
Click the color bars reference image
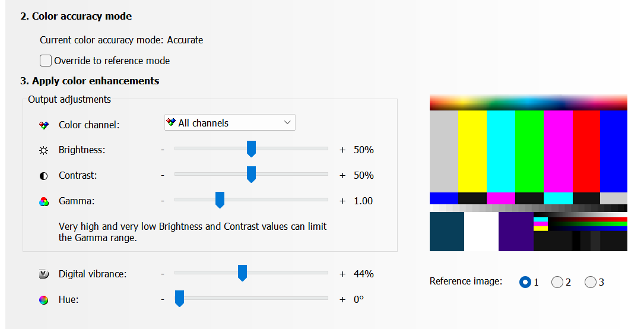click(528, 173)
